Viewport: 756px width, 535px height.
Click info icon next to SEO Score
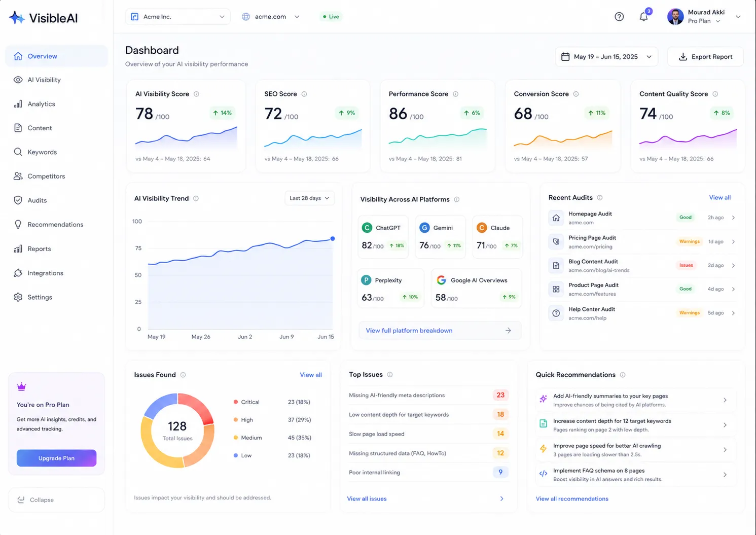tap(304, 94)
